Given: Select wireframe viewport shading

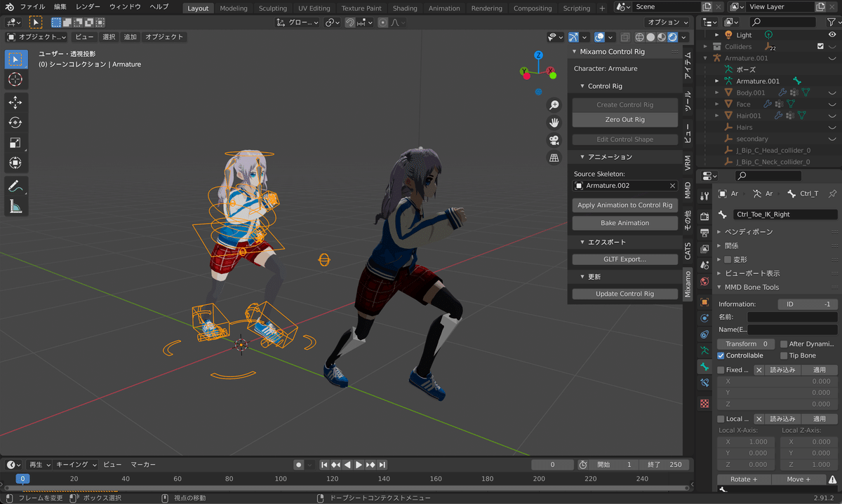Looking at the screenshot, I should pyautogui.click(x=639, y=37).
